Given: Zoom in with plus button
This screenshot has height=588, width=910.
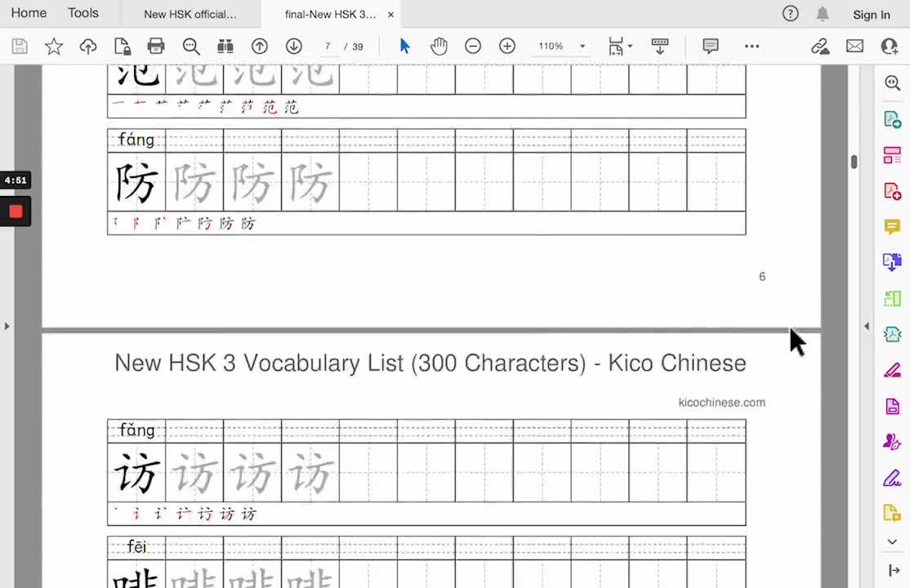Looking at the screenshot, I should 507,46.
